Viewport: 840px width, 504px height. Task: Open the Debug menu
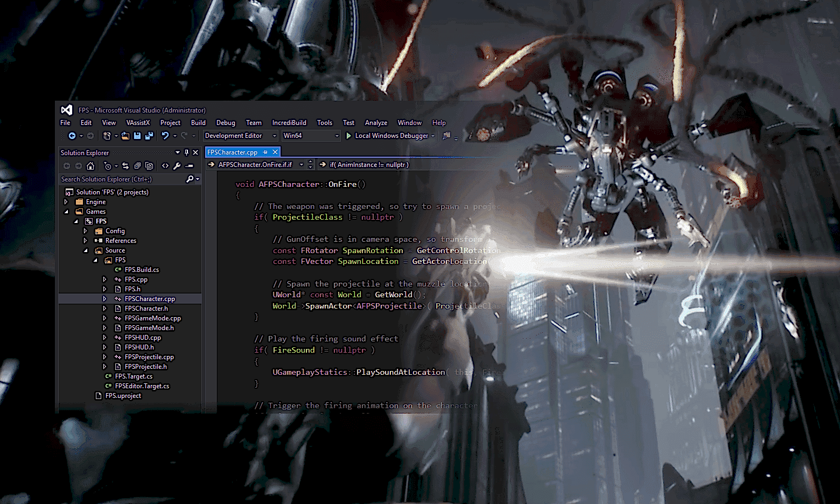226,123
